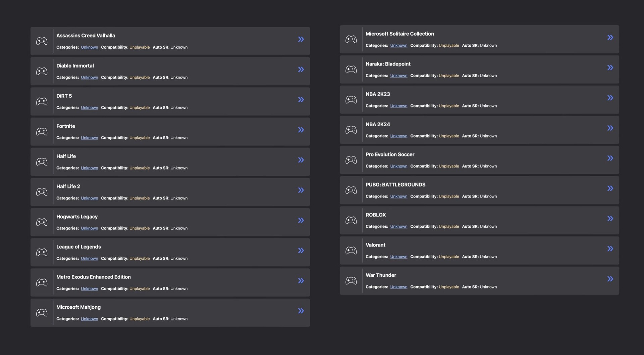Click the controller icon beside Microsoft Mahjong
This screenshot has width=644, height=355.
(42, 313)
